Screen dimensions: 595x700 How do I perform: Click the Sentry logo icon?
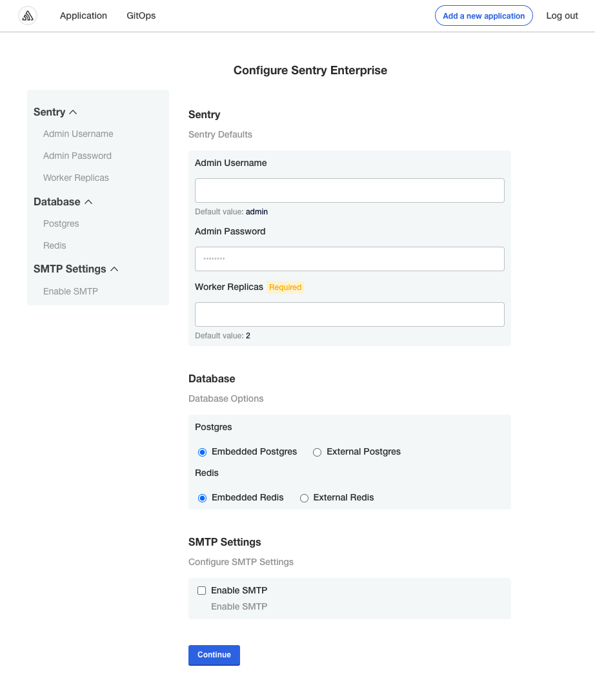[x=28, y=16]
